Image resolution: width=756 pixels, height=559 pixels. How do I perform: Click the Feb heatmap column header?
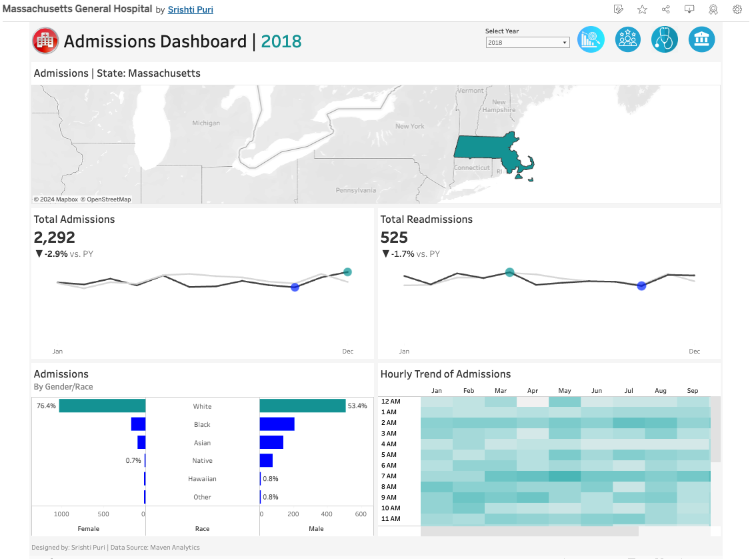469,391
